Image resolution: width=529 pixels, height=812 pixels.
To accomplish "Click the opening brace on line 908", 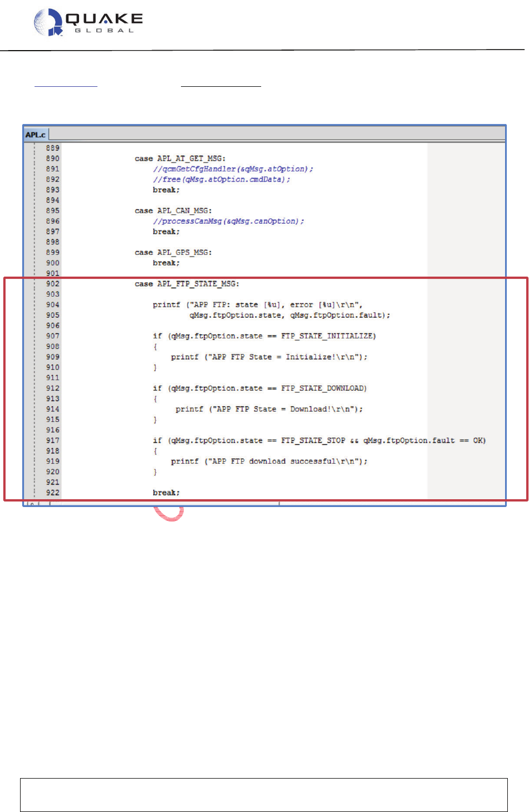I will point(155,347).
